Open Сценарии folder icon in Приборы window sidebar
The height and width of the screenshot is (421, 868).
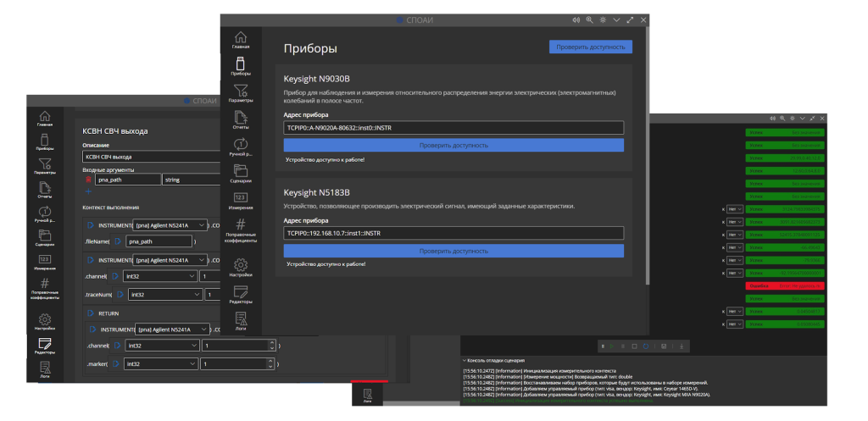click(241, 173)
